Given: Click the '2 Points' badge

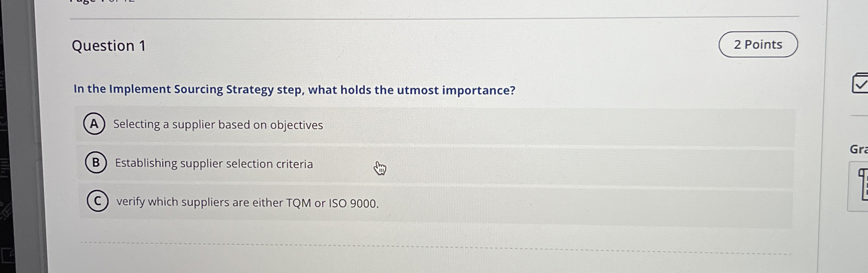Looking at the screenshot, I should (x=759, y=44).
